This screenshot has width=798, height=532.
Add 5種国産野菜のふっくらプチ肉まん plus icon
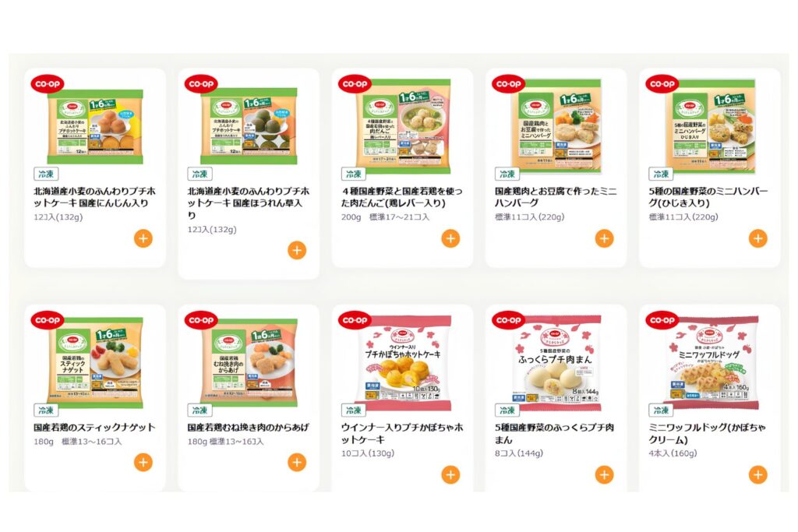pos(604,474)
